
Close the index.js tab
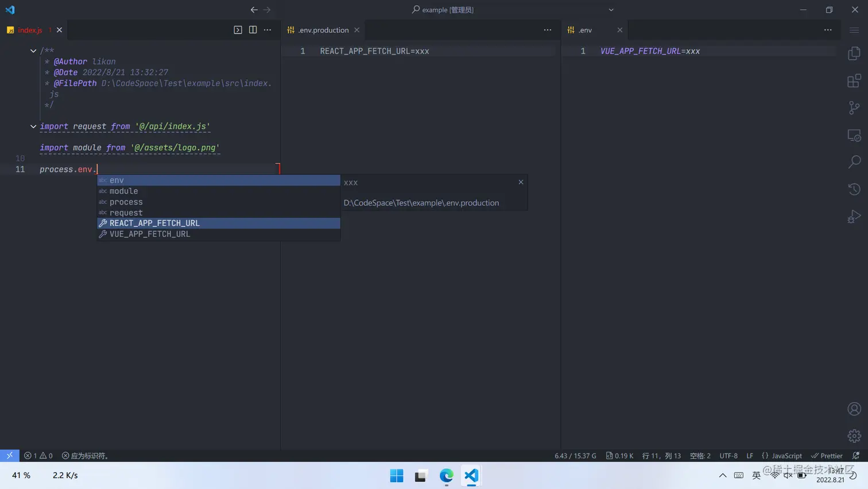[x=59, y=30]
